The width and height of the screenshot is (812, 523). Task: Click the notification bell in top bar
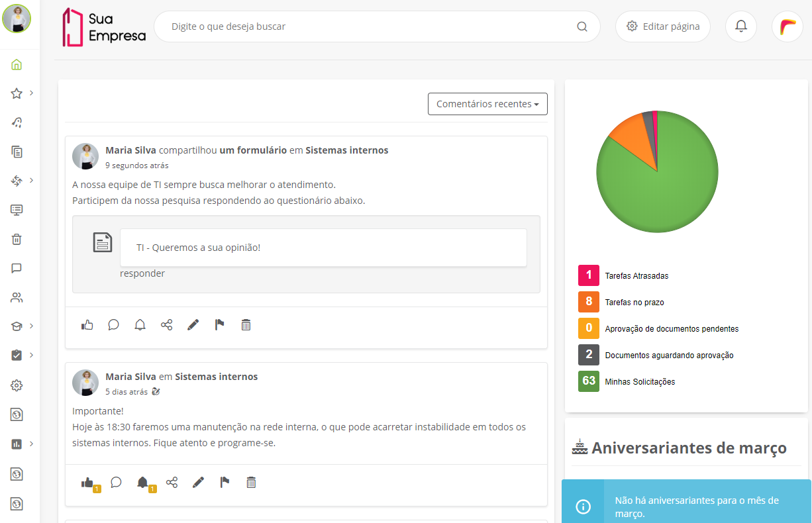pos(741,26)
